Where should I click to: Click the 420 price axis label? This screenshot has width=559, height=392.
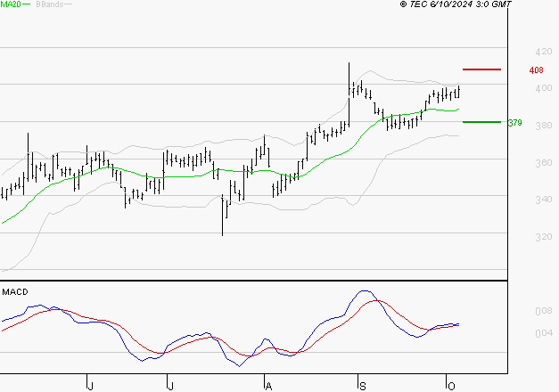pyautogui.click(x=544, y=52)
